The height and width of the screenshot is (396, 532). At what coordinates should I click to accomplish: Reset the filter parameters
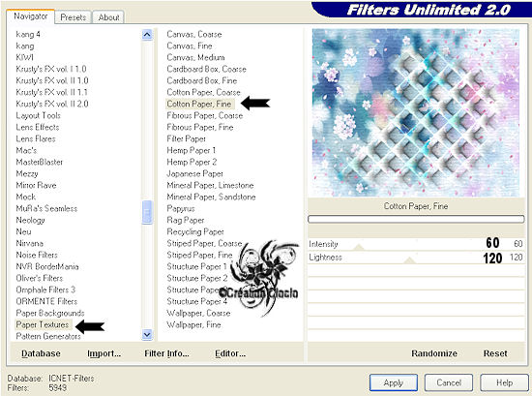click(x=495, y=353)
